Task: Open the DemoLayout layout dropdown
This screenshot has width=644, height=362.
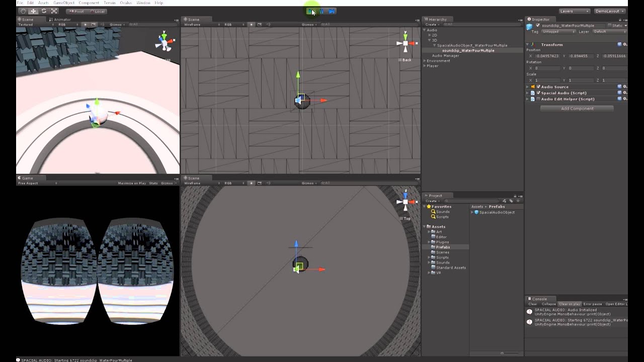Action: point(609,11)
